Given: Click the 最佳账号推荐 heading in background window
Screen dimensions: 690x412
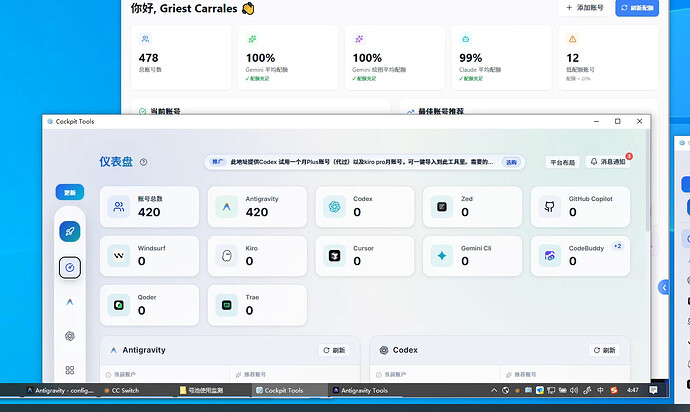Looking at the screenshot, I should pos(440,111).
